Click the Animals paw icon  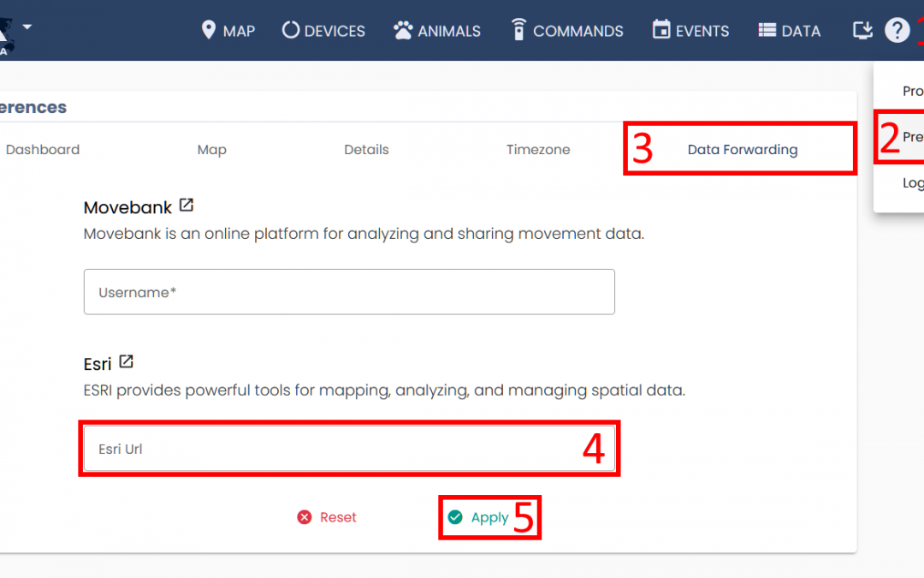[403, 31]
